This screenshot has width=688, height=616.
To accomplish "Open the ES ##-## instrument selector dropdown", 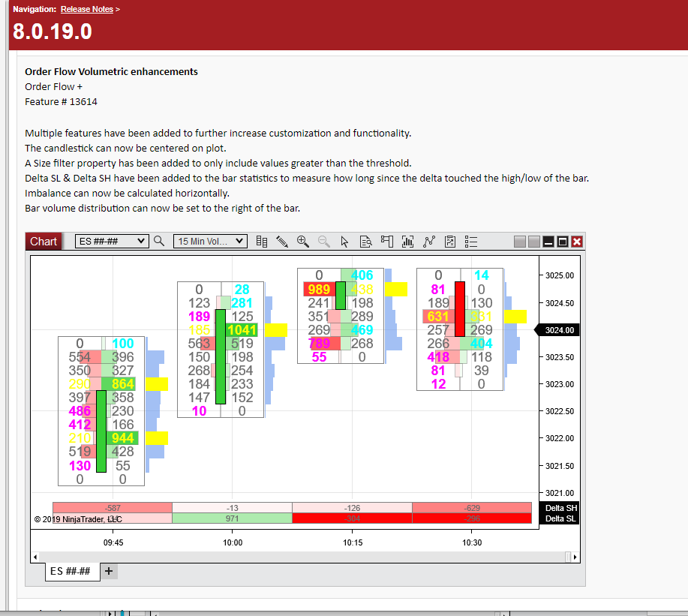I will [x=112, y=242].
